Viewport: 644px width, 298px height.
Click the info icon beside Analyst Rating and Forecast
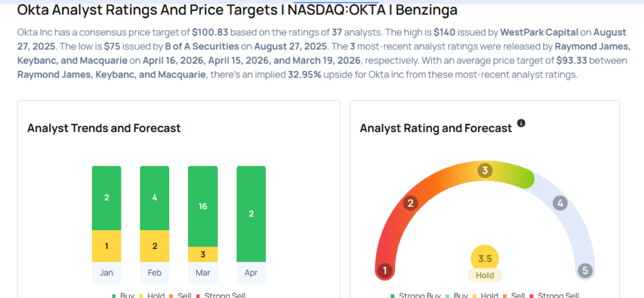click(x=521, y=123)
